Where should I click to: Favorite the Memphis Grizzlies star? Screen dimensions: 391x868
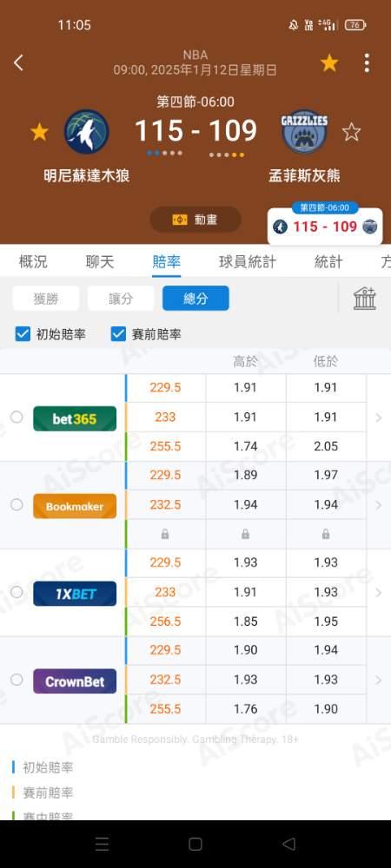pyautogui.click(x=351, y=132)
